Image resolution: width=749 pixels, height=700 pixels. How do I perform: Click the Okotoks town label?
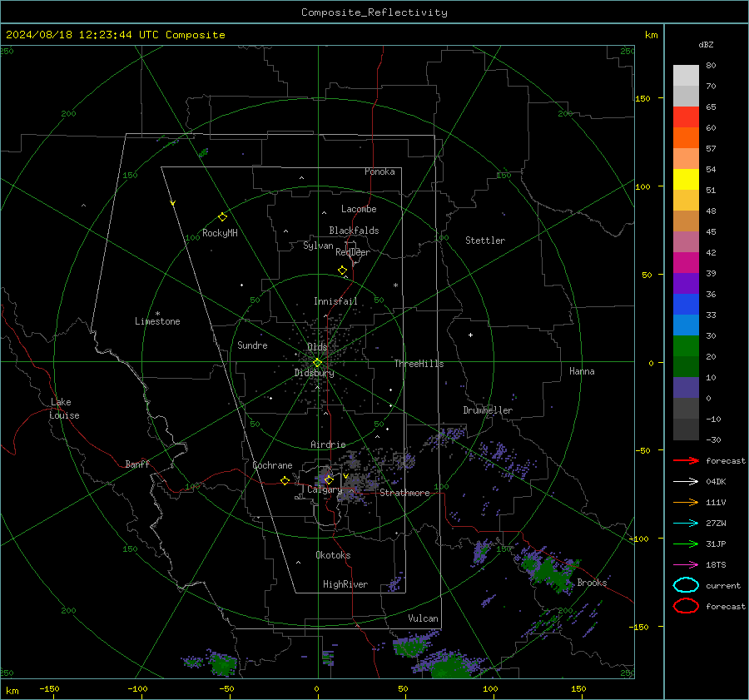333,555
